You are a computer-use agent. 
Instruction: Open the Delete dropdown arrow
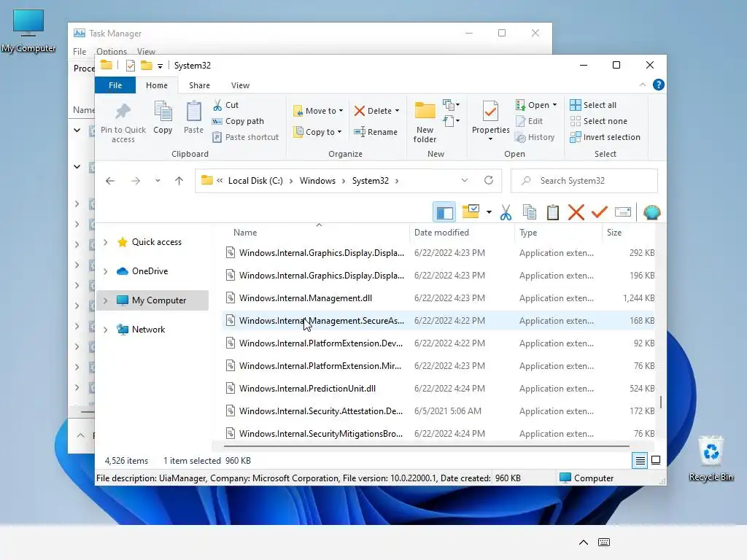pos(398,111)
